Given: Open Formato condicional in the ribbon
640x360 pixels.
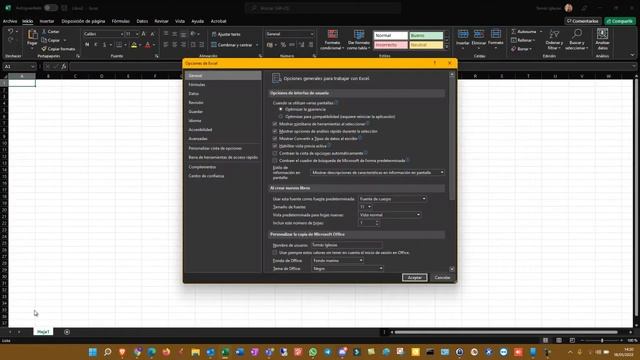Looking at the screenshot, I should point(332,40).
